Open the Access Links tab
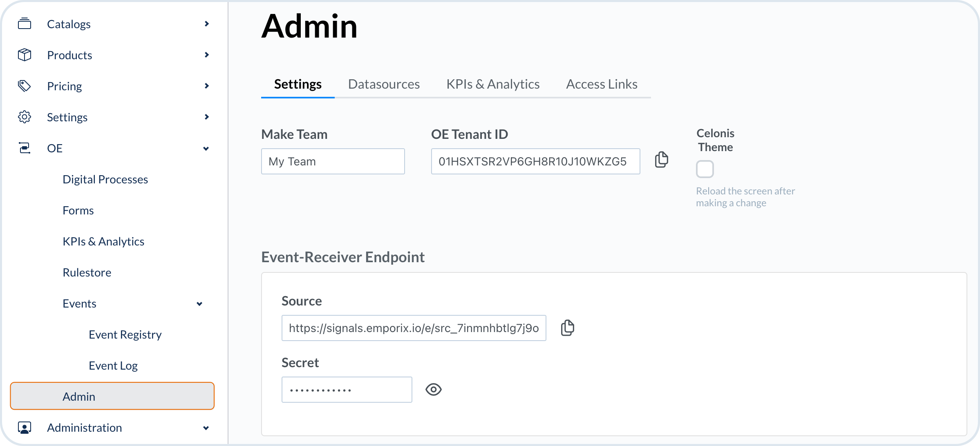Image resolution: width=980 pixels, height=446 pixels. [x=602, y=84]
